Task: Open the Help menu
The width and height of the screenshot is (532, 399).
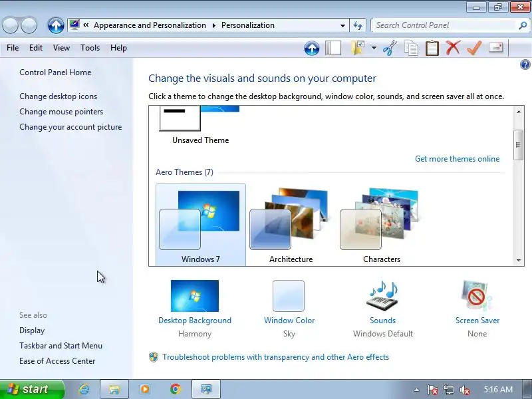Action: pyautogui.click(x=118, y=48)
